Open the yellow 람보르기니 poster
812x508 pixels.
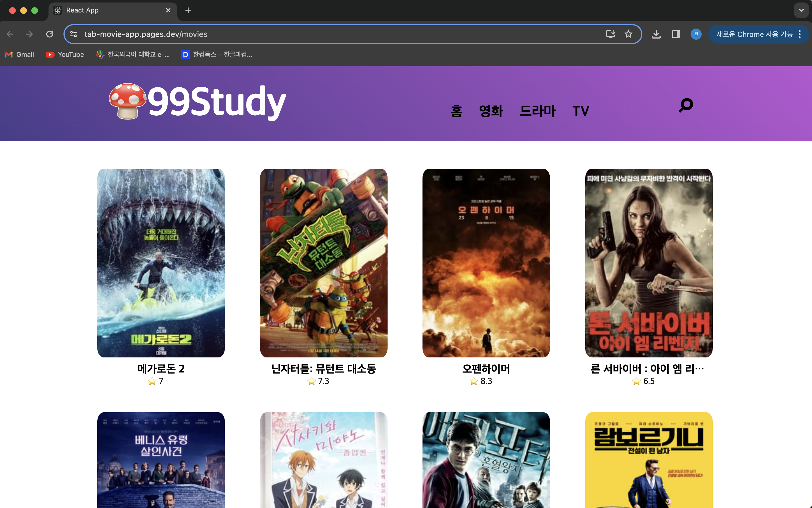click(648, 460)
